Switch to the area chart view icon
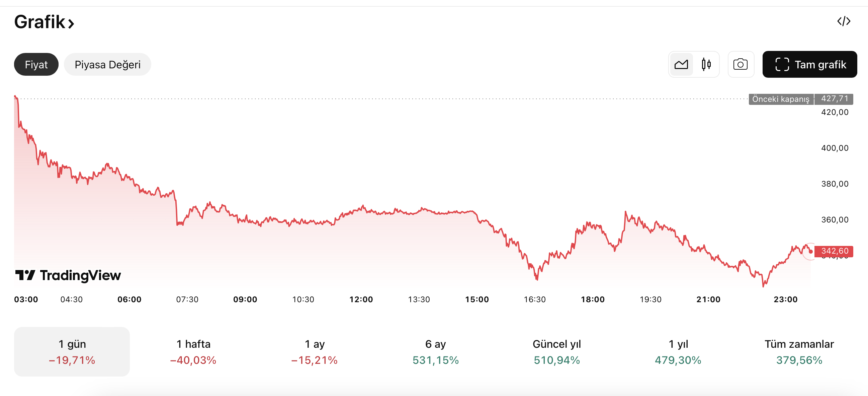868x396 pixels. [x=681, y=64]
